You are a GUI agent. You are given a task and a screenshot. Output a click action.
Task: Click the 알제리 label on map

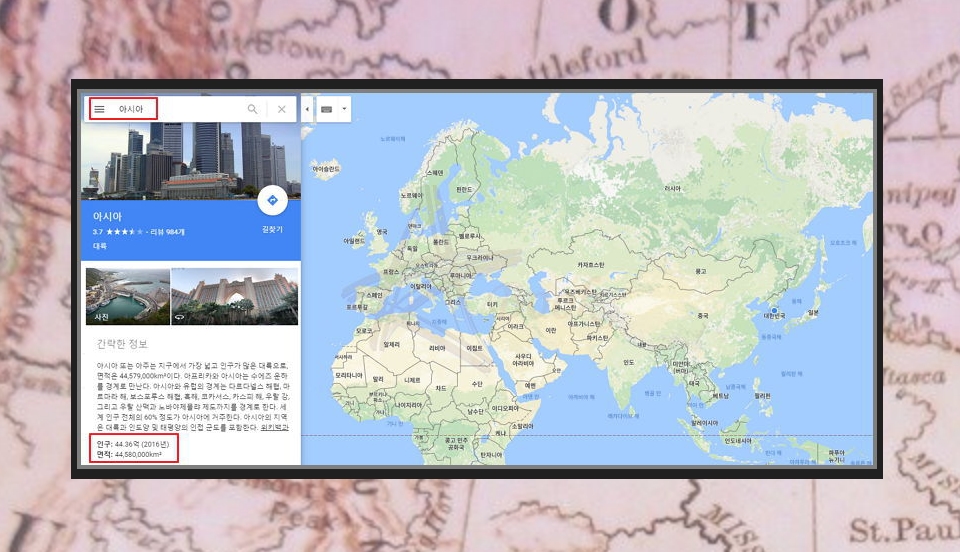pyautogui.click(x=392, y=345)
